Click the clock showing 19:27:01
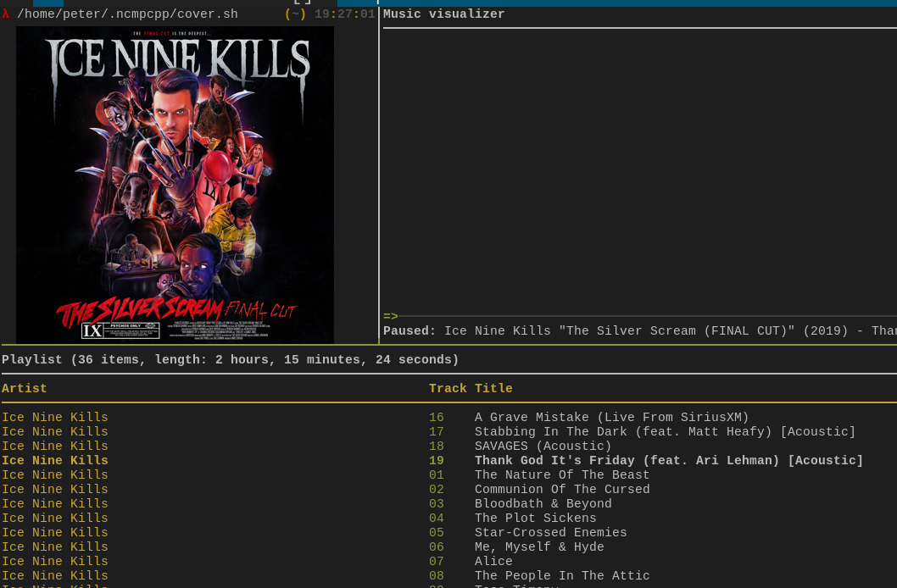The image size is (897, 588). pos(344,14)
